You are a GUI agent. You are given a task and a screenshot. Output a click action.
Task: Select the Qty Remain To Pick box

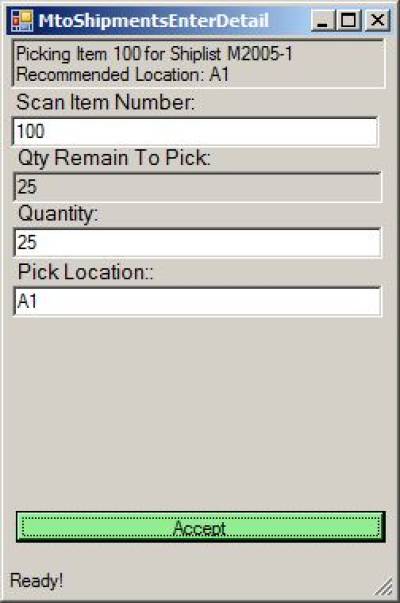tap(198, 187)
